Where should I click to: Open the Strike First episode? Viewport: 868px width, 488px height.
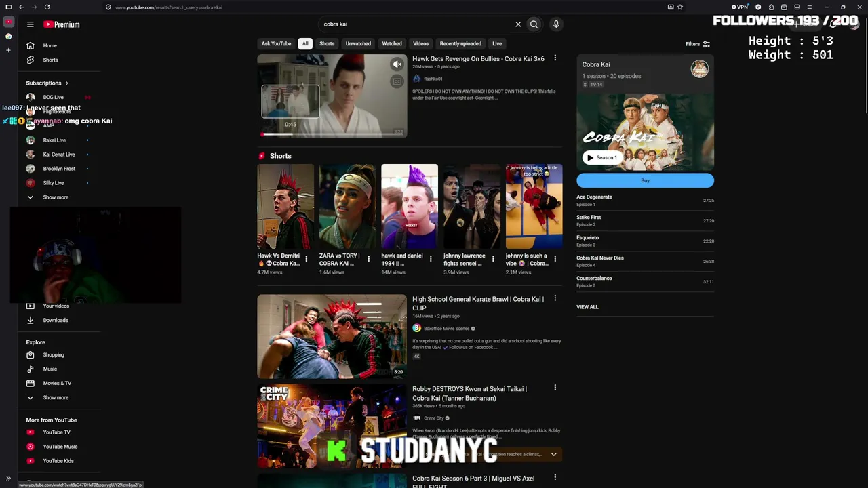click(645, 220)
